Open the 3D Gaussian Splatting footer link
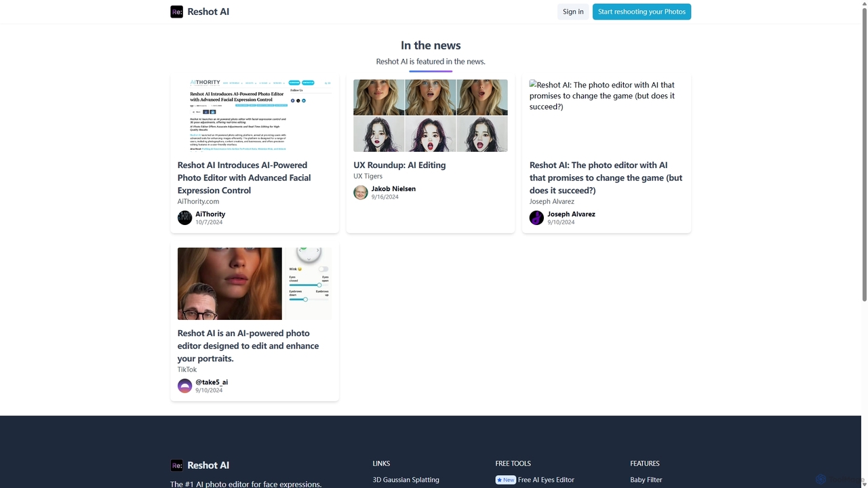 click(x=406, y=480)
